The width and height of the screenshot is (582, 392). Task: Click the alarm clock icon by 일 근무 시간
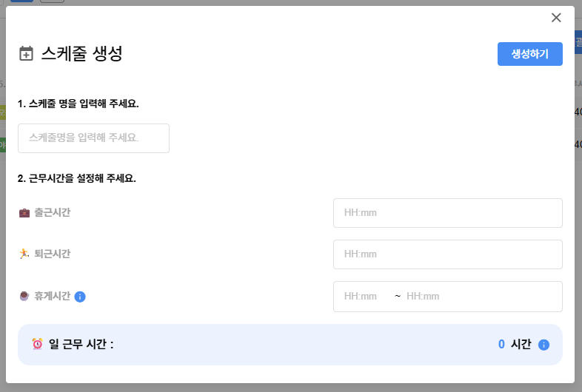pyautogui.click(x=37, y=344)
